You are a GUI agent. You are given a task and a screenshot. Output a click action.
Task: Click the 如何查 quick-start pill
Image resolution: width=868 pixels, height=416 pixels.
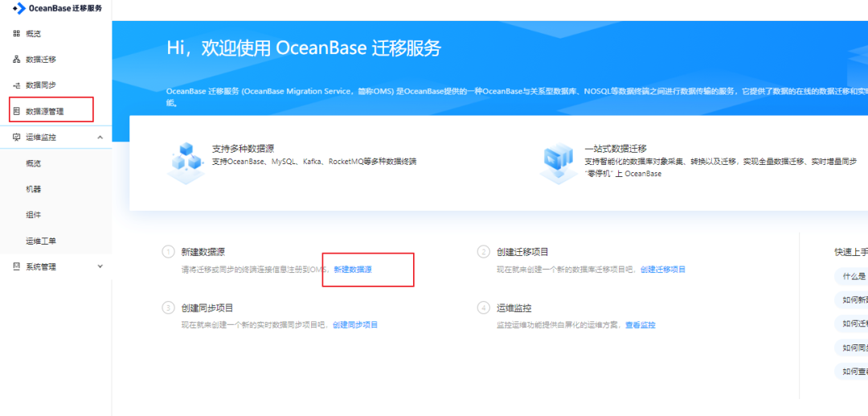point(851,372)
